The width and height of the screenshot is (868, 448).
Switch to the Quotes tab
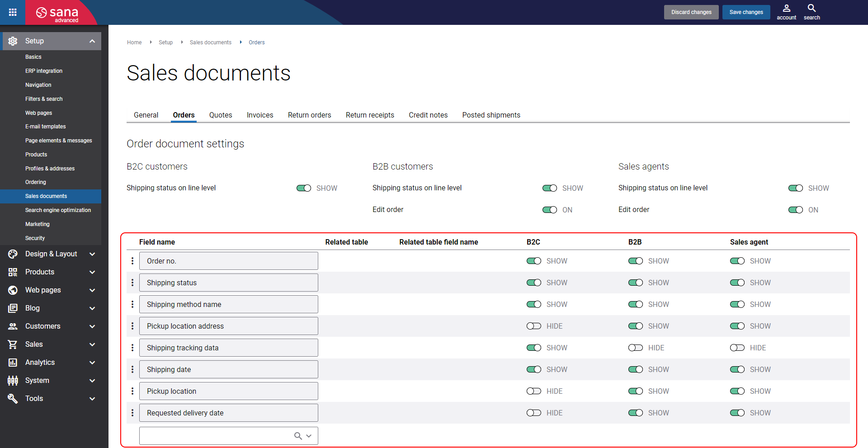(x=221, y=115)
